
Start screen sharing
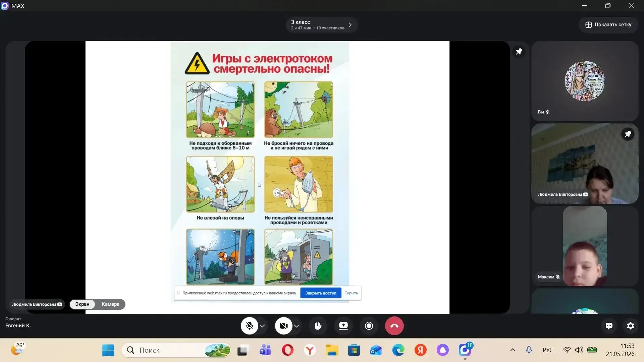coord(343,325)
